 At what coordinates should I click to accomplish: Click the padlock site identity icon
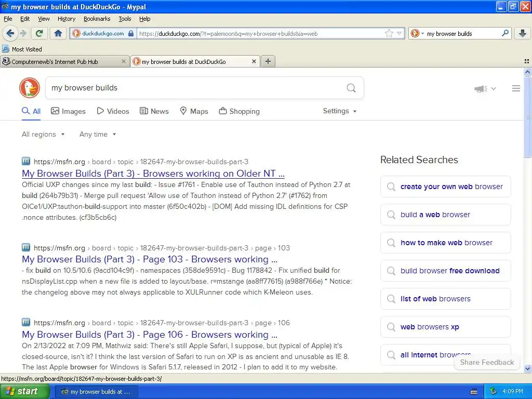131,33
